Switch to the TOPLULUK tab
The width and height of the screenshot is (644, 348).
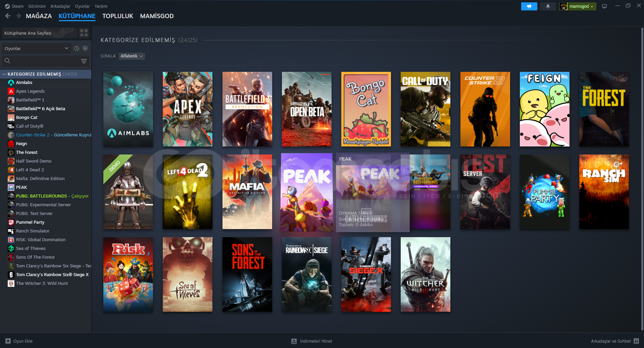pos(118,16)
